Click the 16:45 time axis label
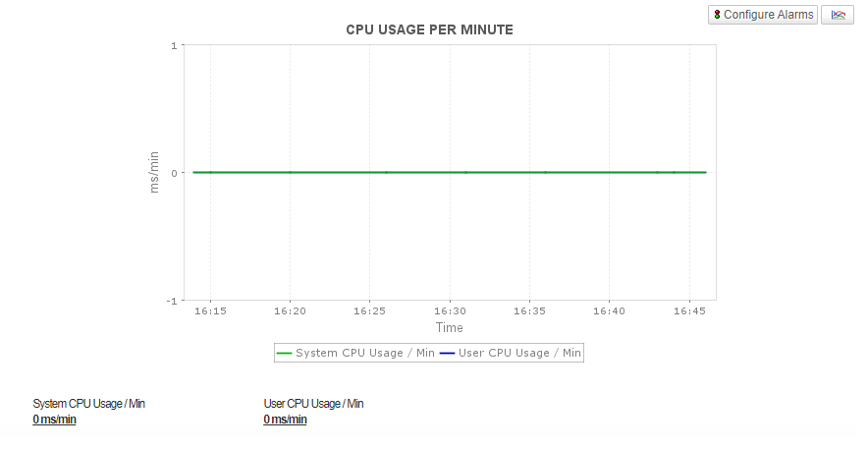Image resolution: width=868 pixels, height=449 pixels. 689,310
